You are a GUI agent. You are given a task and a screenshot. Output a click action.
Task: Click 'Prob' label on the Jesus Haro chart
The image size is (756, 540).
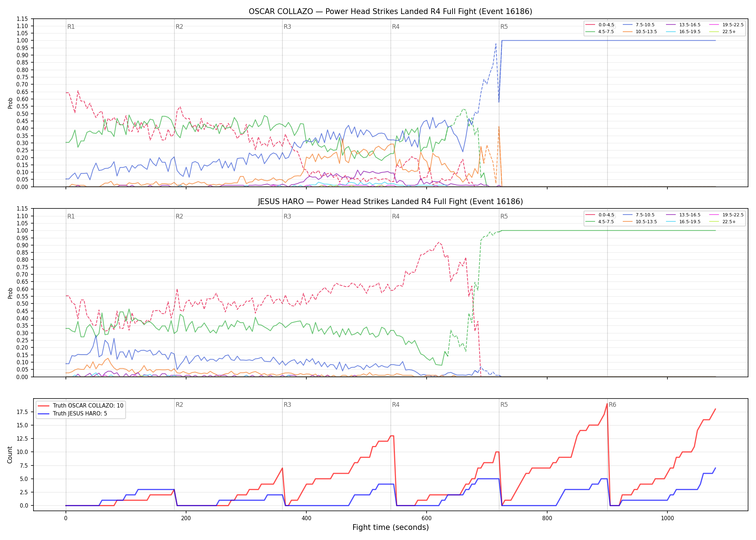[x=10, y=293]
